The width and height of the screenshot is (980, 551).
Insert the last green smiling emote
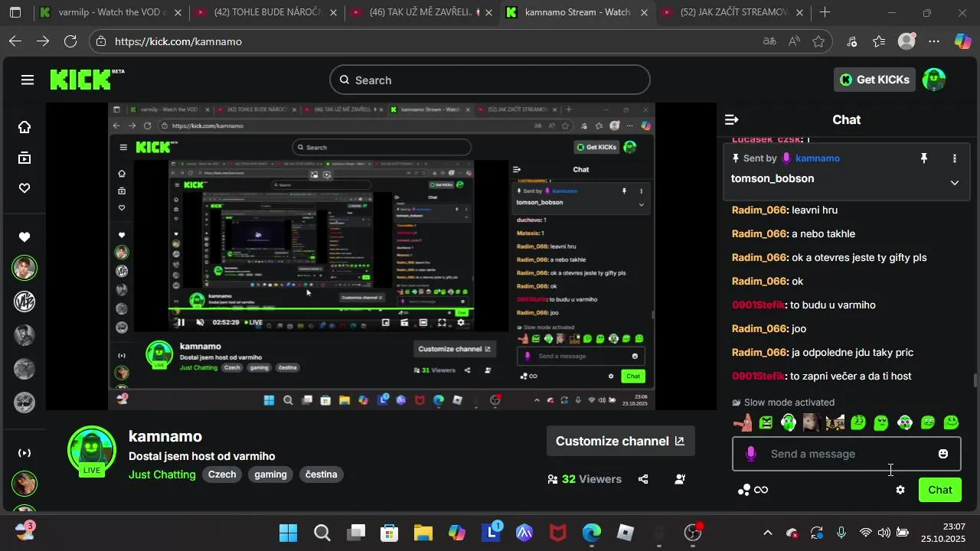[952, 422]
